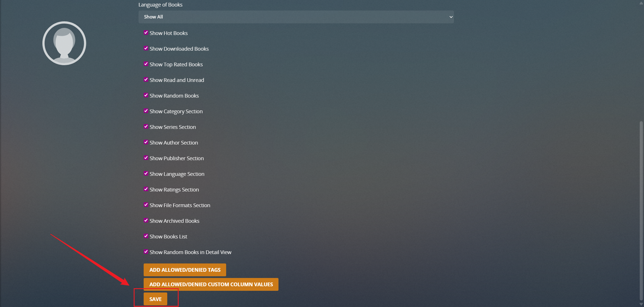Uncheck Show Language Section
The height and width of the screenshot is (307, 644).
(146, 173)
